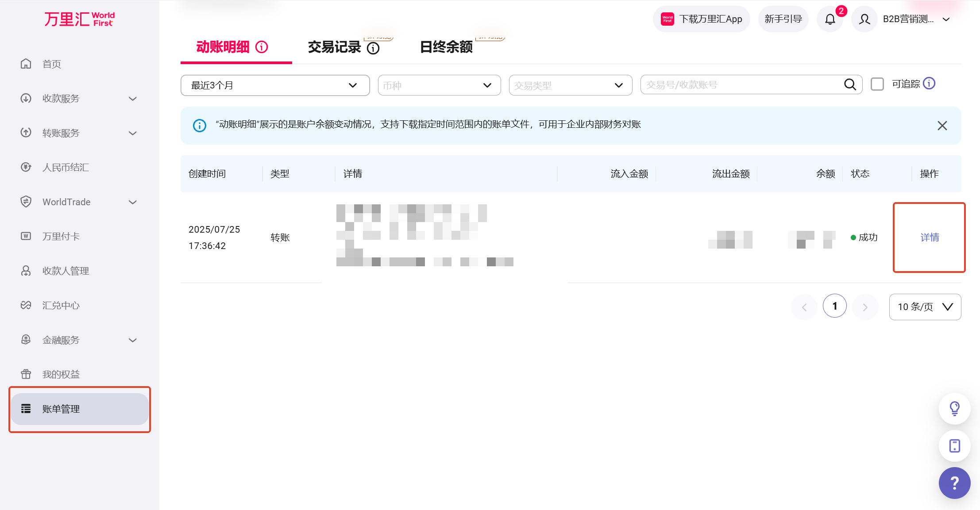
Task: Open the lightbulb tips floating button
Action: coord(955,408)
